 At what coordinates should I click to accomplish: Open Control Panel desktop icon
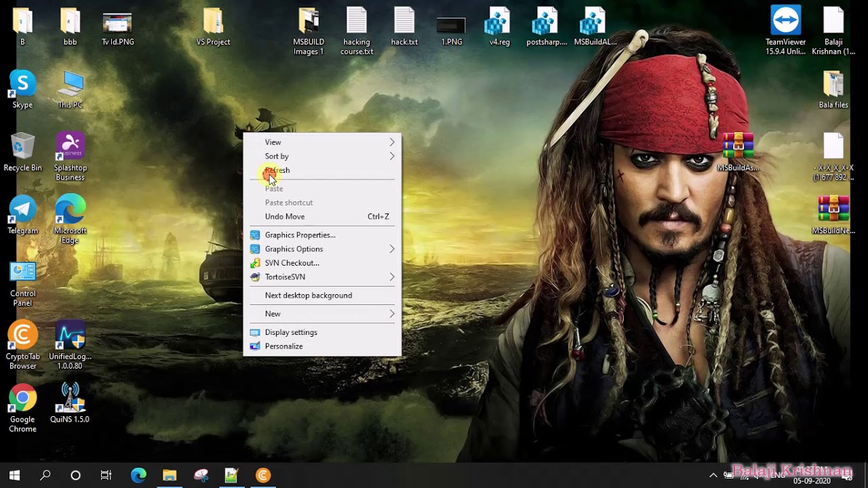22,272
